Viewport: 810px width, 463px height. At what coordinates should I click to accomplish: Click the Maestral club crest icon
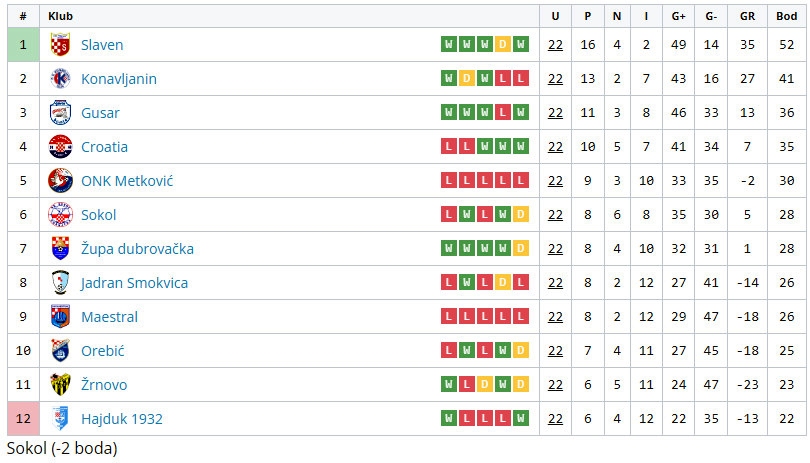tap(60, 317)
